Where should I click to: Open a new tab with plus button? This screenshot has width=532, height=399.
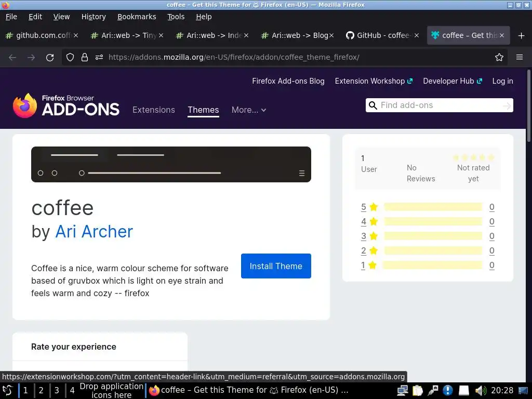[x=522, y=36]
